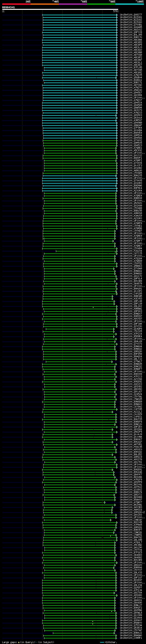Click the red 20% identity legend segment
The height and width of the screenshot is (644, 146).
point(16,4)
